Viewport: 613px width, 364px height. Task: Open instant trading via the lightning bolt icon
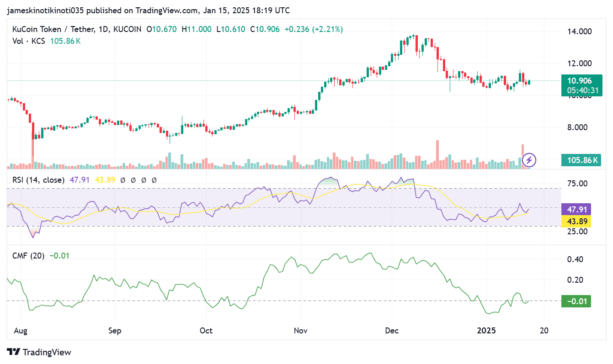529,160
